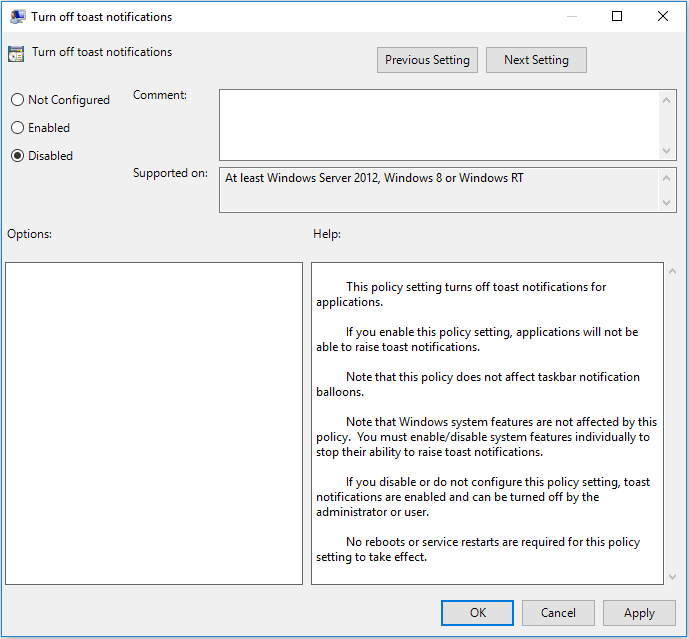The image size is (689, 639).
Task: Click inside the Comment text box
Action: point(439,125)
